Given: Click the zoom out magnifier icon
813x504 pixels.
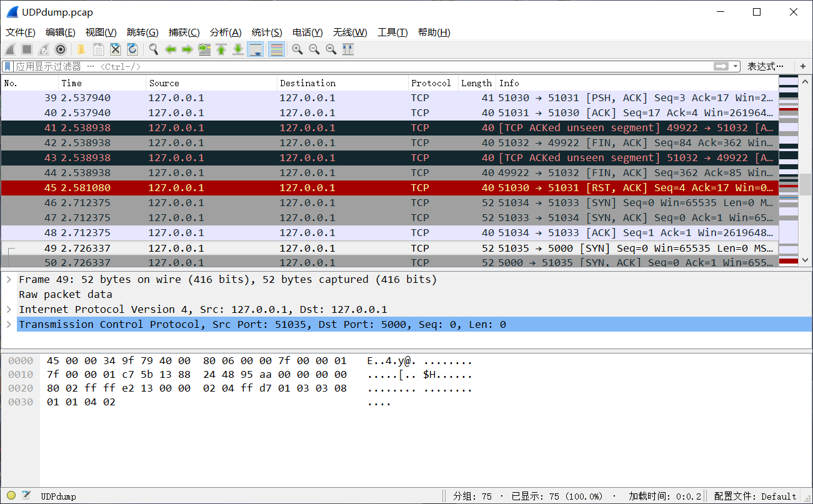Looking at the screenshot, I should tap(314, 49).
